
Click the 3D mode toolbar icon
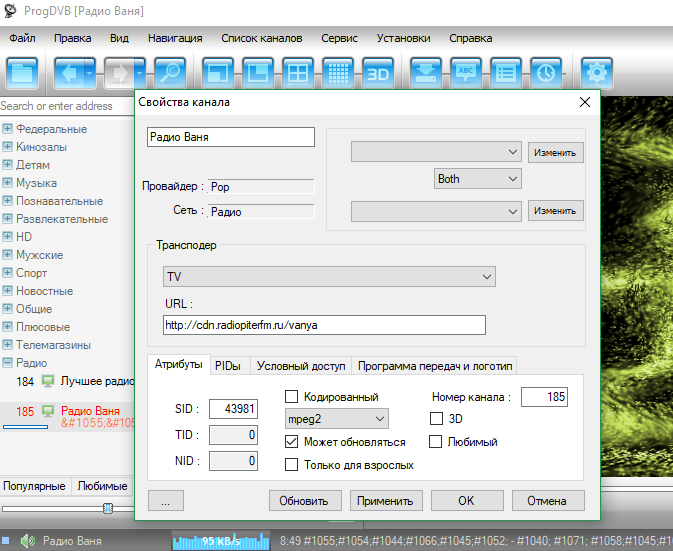[x=377, y=73]
